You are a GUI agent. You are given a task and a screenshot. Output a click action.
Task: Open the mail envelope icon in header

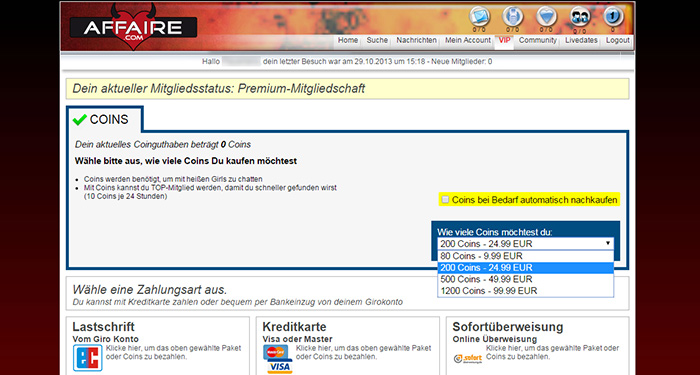479,17
